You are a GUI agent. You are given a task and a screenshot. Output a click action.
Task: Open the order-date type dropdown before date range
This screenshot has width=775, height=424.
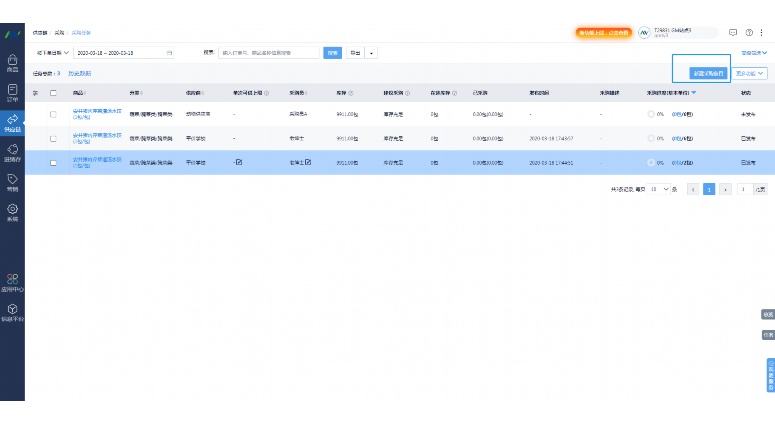tap(52, 52)
